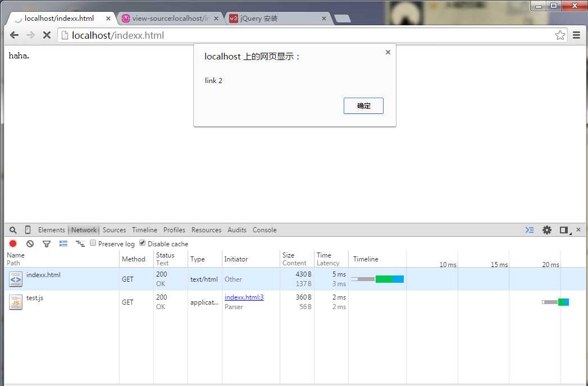Screen dimensions: 588x386
Task: Click the view-source tab pink favicon
Action: pos(126,19)
